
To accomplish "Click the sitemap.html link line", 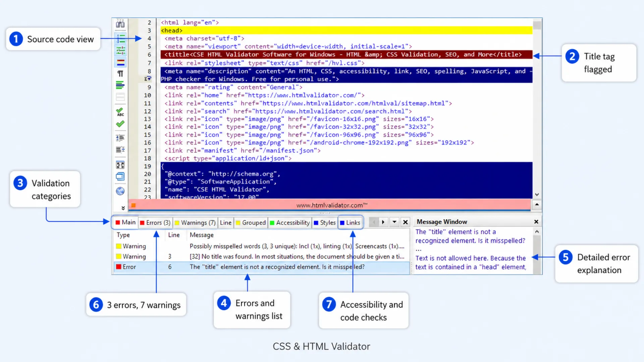I will [308, 103].
